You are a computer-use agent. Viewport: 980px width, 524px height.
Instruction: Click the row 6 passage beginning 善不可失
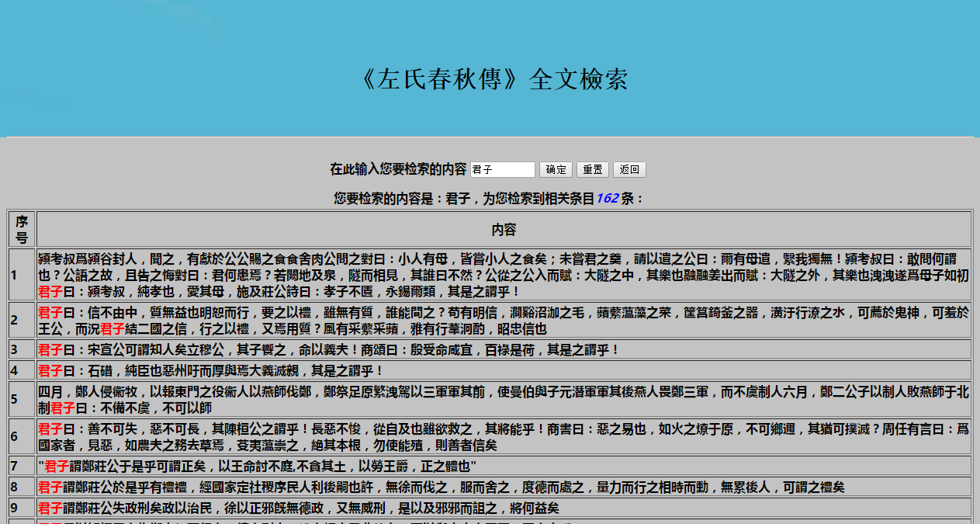pyautogui.click(x=504, y=436)
